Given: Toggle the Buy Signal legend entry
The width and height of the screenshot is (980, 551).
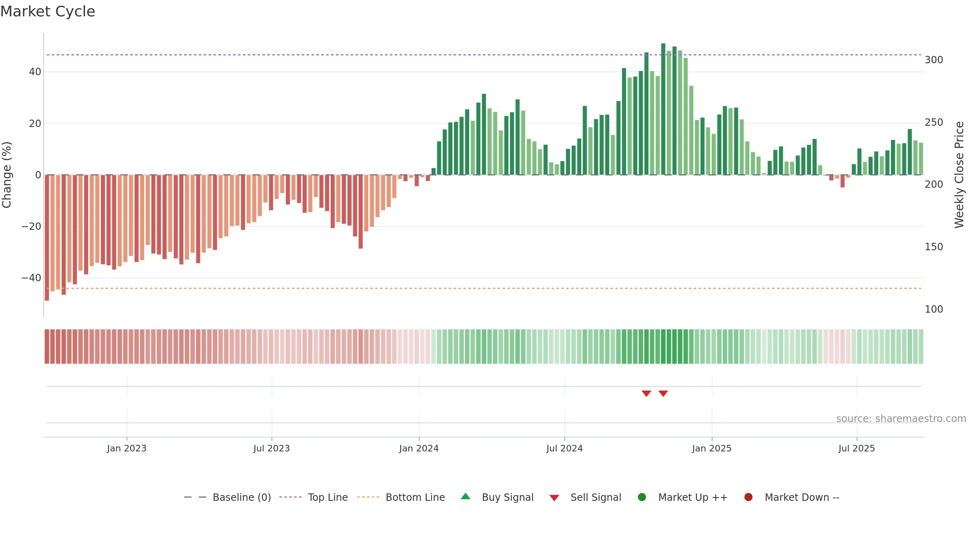Looking at the screenshot, I should click(x=497, y=498).
